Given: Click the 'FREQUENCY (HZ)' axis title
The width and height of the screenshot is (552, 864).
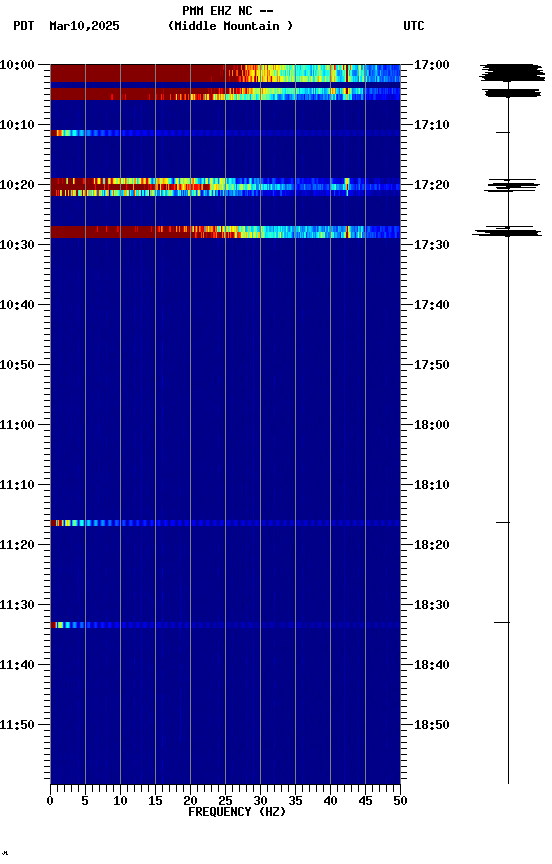Looking at the screenshot, I should pyautogui.click(x=237, y=812).
